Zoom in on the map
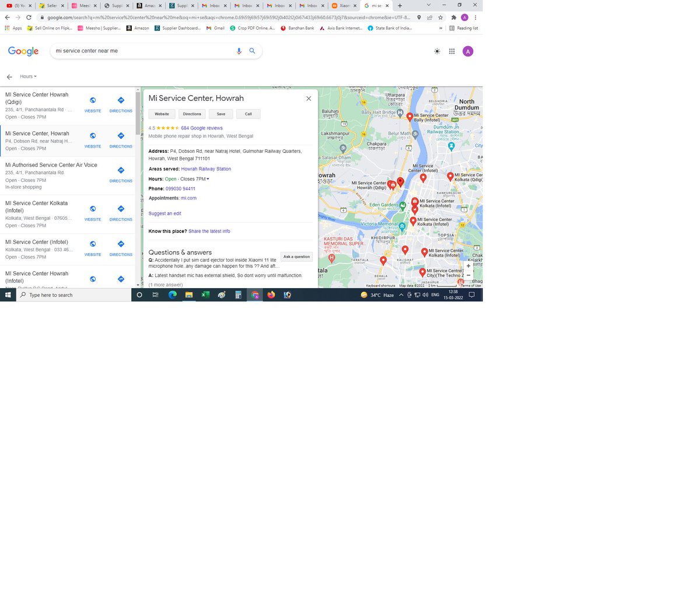 468,266
